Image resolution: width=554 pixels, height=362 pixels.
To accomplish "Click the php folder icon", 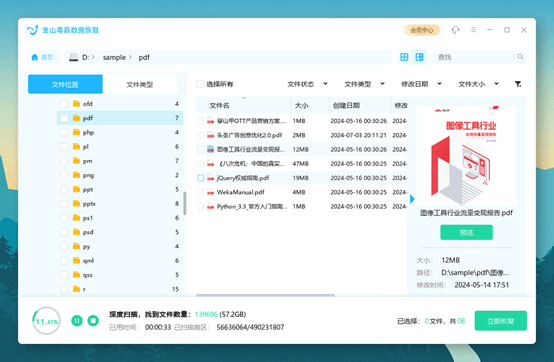I will point(76,132).
